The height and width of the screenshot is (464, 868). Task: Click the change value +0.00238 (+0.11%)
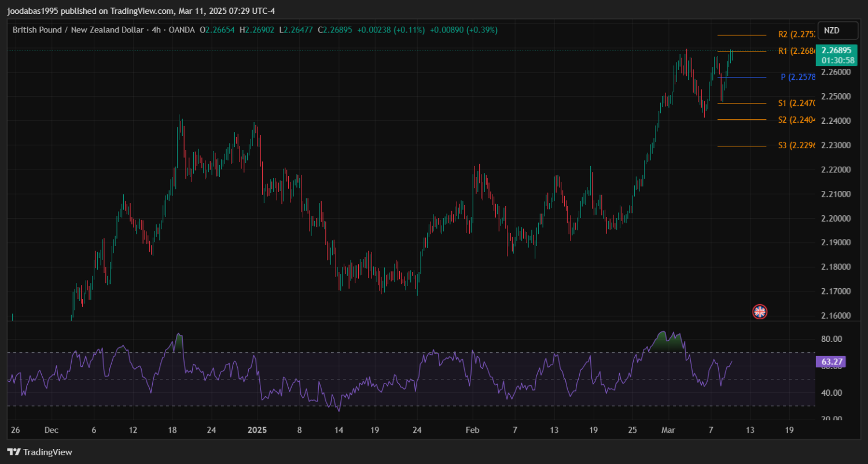click(391, 30)
